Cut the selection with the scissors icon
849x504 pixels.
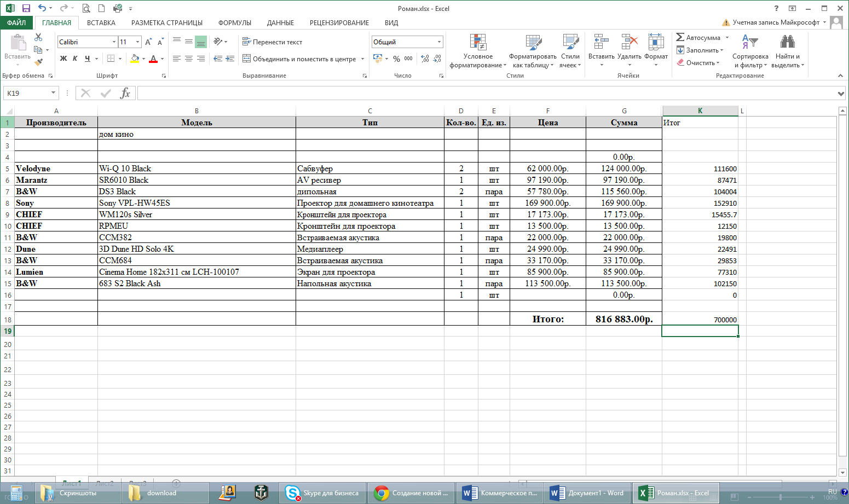click(38, 37)
